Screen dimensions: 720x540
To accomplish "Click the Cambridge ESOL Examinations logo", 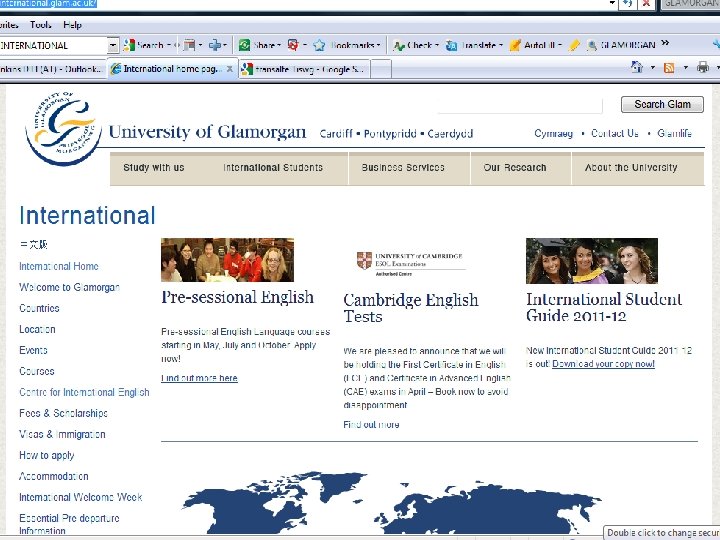I will 411,264.
